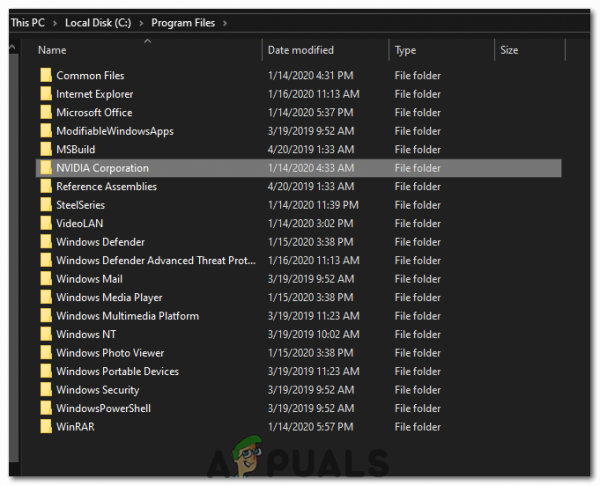
Task: Click date 1/14/2020 5:37 PM cell
Action: click(311, 113)
